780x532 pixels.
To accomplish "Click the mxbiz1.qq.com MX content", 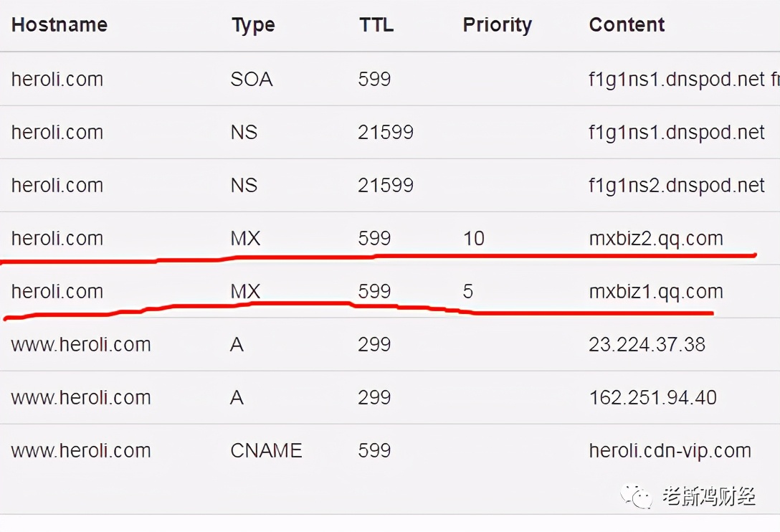I will [x=656, y=292].
